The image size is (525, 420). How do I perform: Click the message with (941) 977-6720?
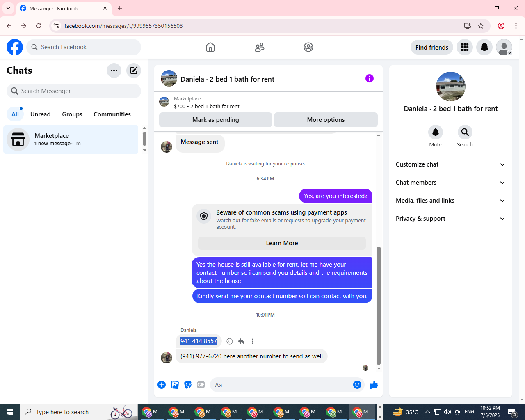(251, 356)
